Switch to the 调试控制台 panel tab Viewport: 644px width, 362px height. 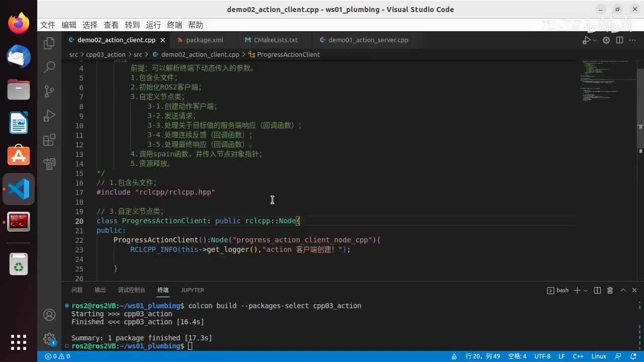pos(131,290)
